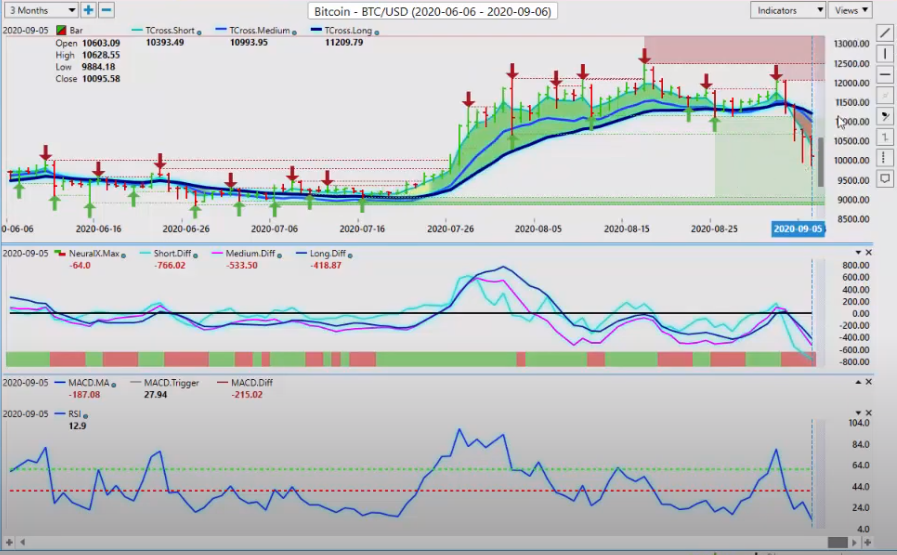The image size is (897, 555).
Task: Click the TCross.Long legend label
Action: [348, 30]
